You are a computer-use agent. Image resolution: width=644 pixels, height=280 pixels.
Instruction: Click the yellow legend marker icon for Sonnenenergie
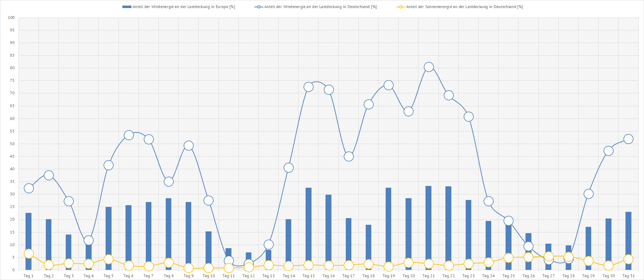(x=401, y=7)
